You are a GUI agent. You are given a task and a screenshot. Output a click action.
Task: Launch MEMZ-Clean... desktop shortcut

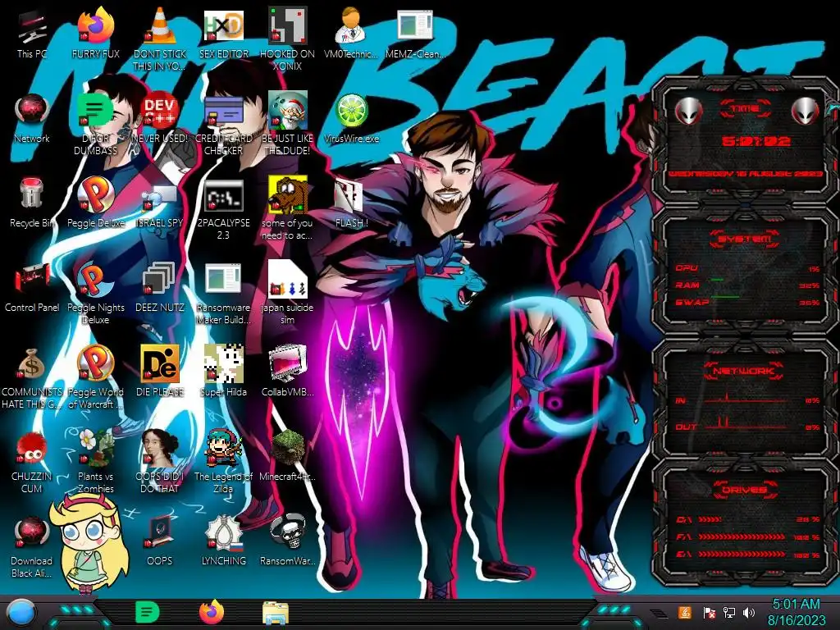coord(415,33)
